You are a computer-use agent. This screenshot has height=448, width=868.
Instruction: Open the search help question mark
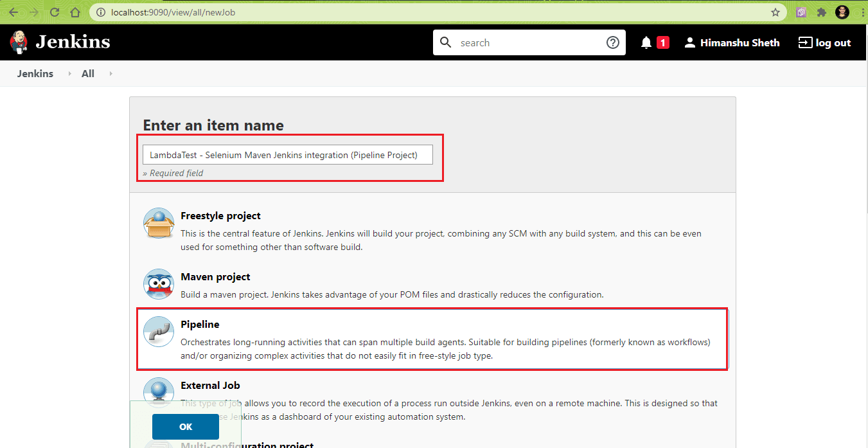[612, 42]
